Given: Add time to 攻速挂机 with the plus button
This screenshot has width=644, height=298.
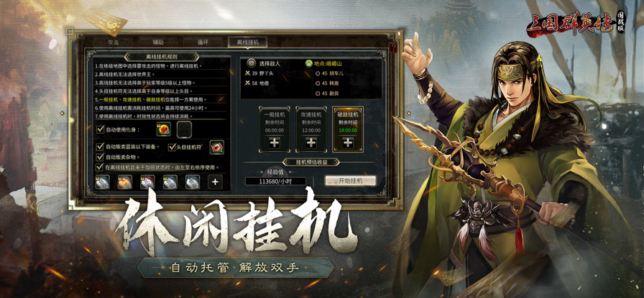Looking at the screenshot, I should tap(311, 143).
